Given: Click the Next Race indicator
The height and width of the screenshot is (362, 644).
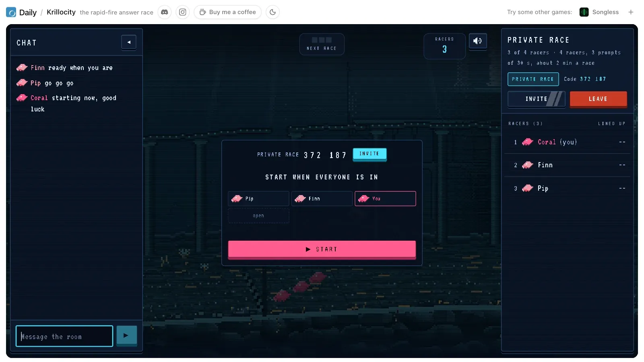Looking at the screenshot, I should pos(322,44).
